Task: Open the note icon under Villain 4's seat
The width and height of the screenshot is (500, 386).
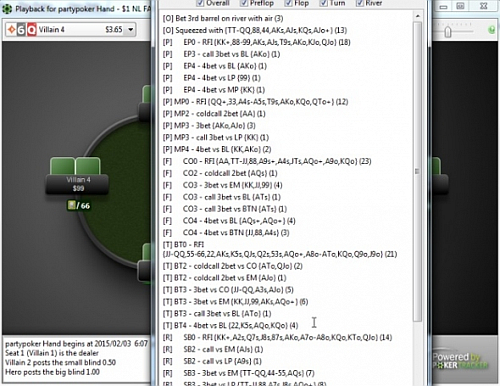Action: click(x=71, y=205)
